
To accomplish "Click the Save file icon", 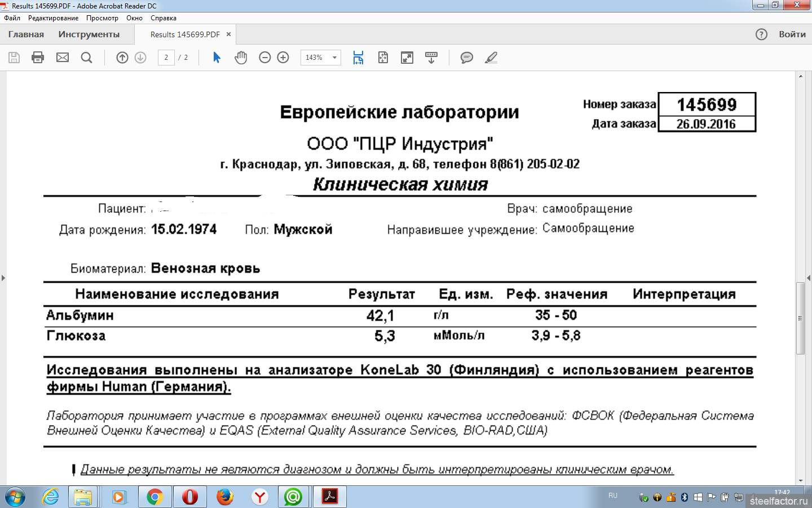I will point(14,58).
